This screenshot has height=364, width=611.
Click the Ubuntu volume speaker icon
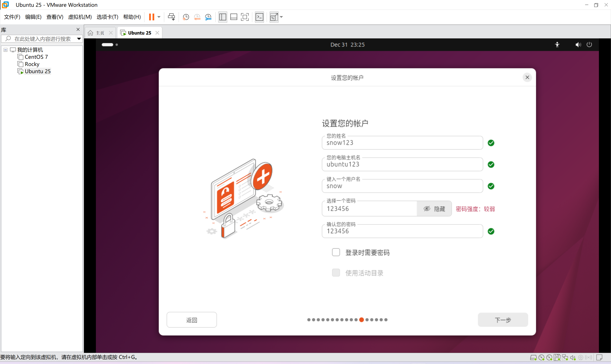(578, 45)
